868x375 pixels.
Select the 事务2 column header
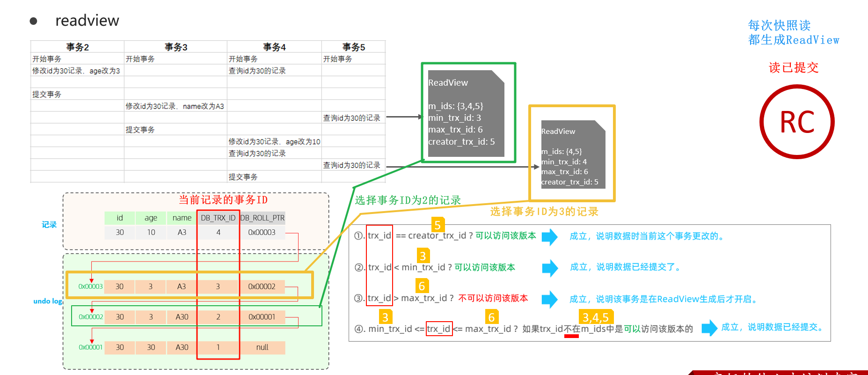pos(77,47)
